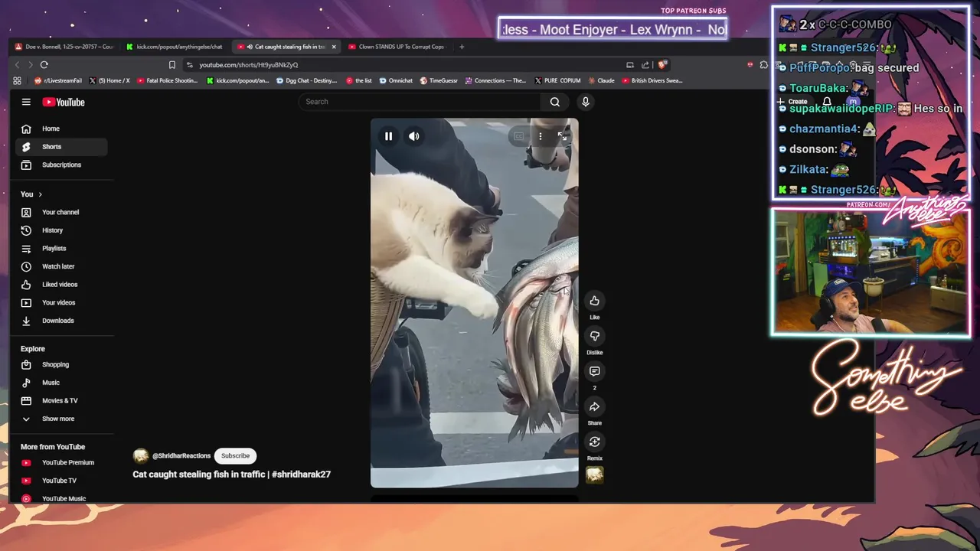Viewport: 980px width, 551px height.
Task: Open the (5) Home / X bookmark
Action: click(x=109, y=80)
